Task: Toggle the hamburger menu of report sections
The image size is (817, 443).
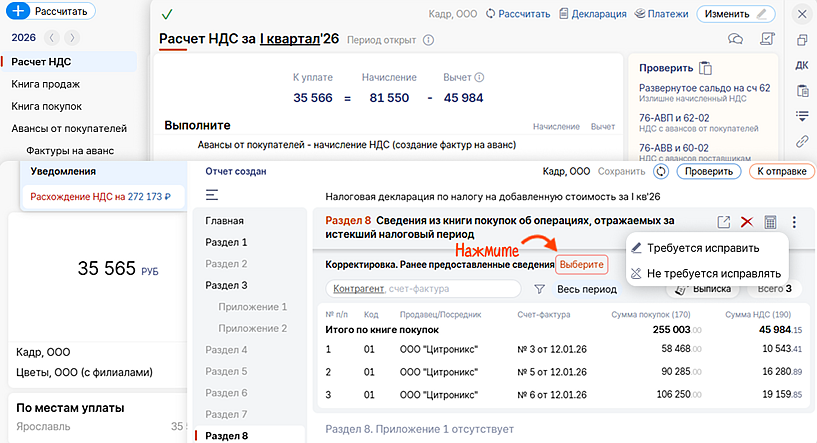Action: click(212, 195)
